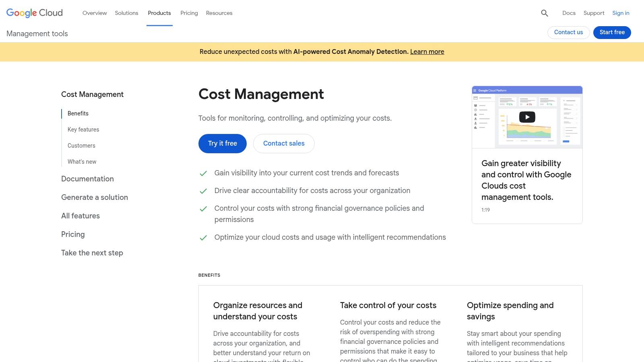The height and width of the screenshot is (362, 644).
Task: Open the Overview menu
Action: (95, 13)
